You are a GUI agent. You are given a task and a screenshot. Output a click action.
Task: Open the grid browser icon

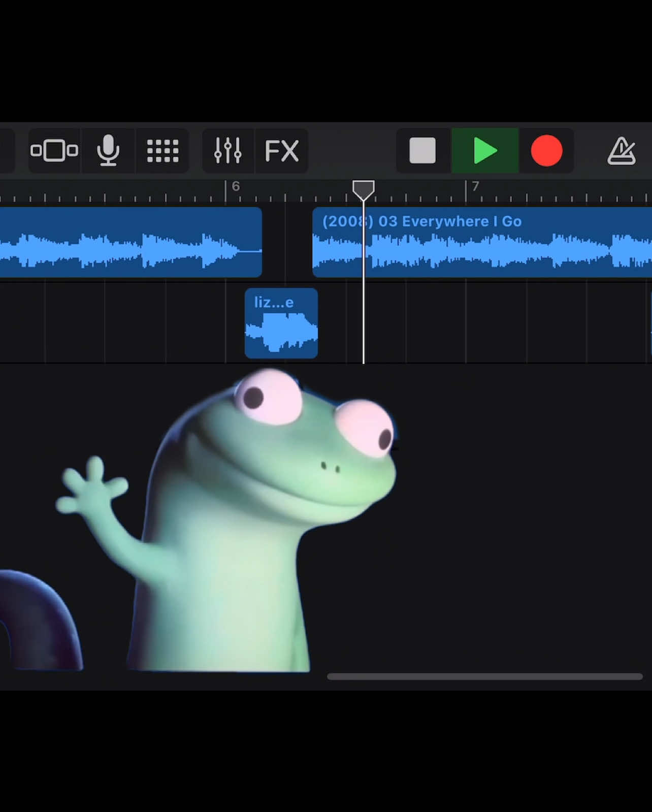click(162, 151)
